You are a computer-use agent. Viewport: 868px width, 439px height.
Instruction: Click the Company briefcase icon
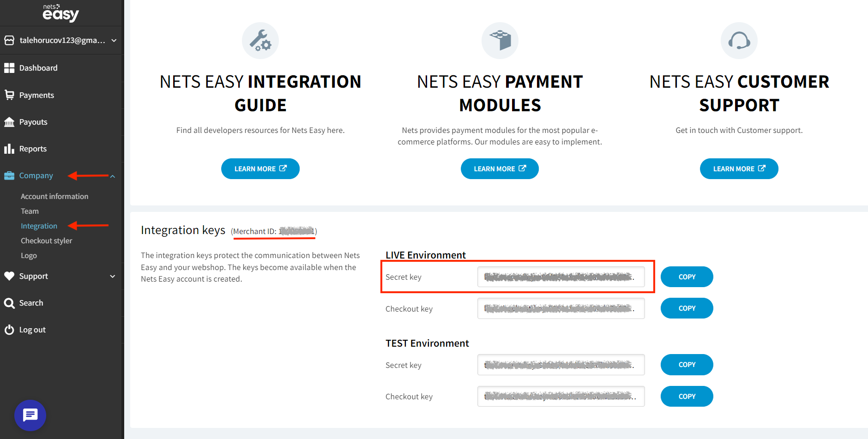pyautogui.click(x=10, y=175)
